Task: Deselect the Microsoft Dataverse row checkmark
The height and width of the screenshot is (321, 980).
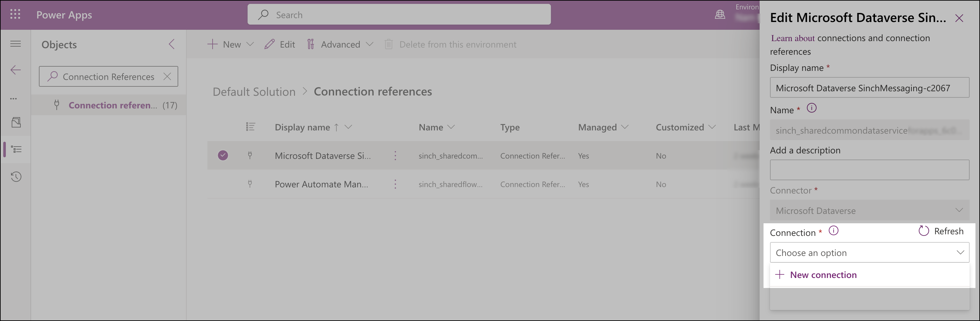Action: 223,155
